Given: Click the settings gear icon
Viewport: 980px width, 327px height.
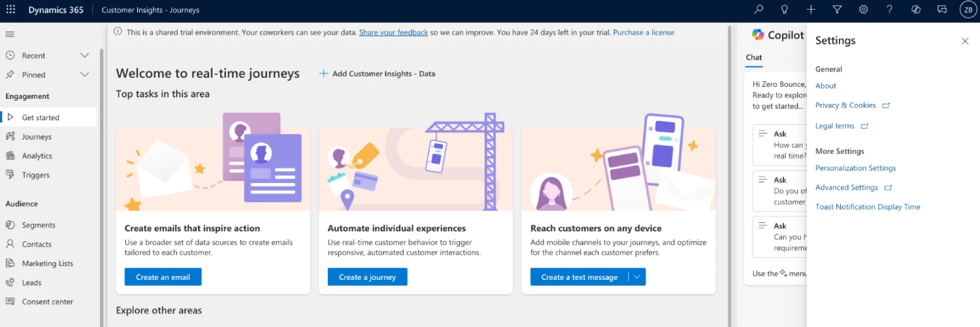Looking at the screenshot, I should coord(863,10).
